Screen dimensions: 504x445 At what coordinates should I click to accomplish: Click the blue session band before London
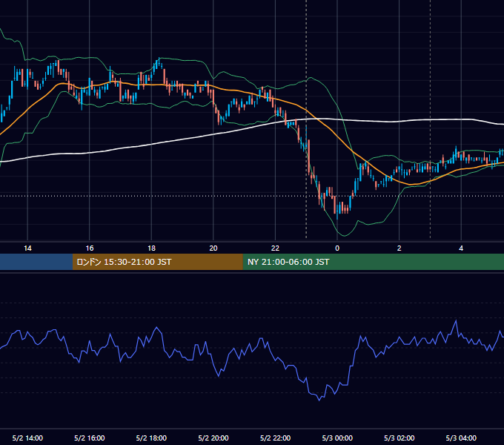click(x=36, y=262)
